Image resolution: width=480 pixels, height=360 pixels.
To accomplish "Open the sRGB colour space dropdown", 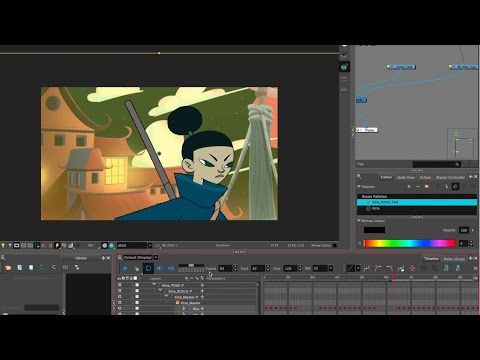I will pyautogui.click(x=150, y=245).
